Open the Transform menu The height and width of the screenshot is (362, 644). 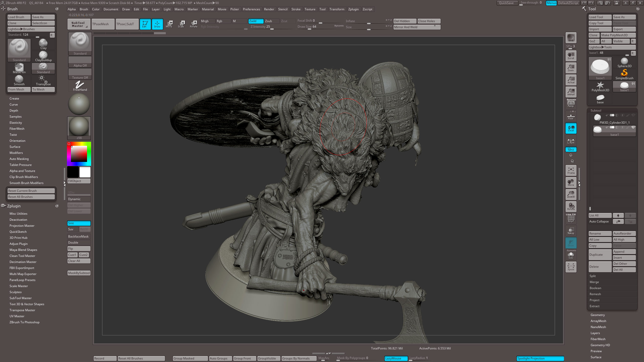pyautogui.click(x=337, y=9)
